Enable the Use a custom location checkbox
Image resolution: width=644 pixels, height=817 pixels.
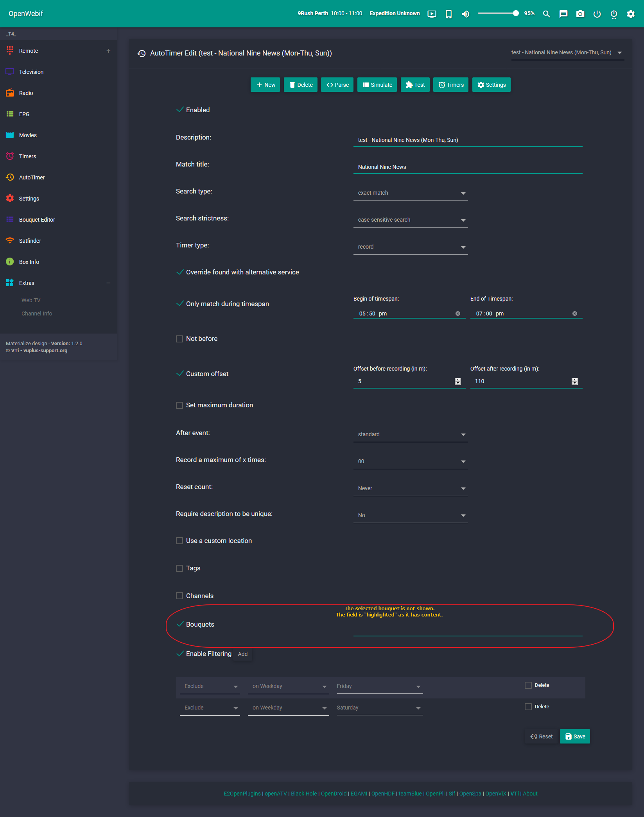(179, 541)
